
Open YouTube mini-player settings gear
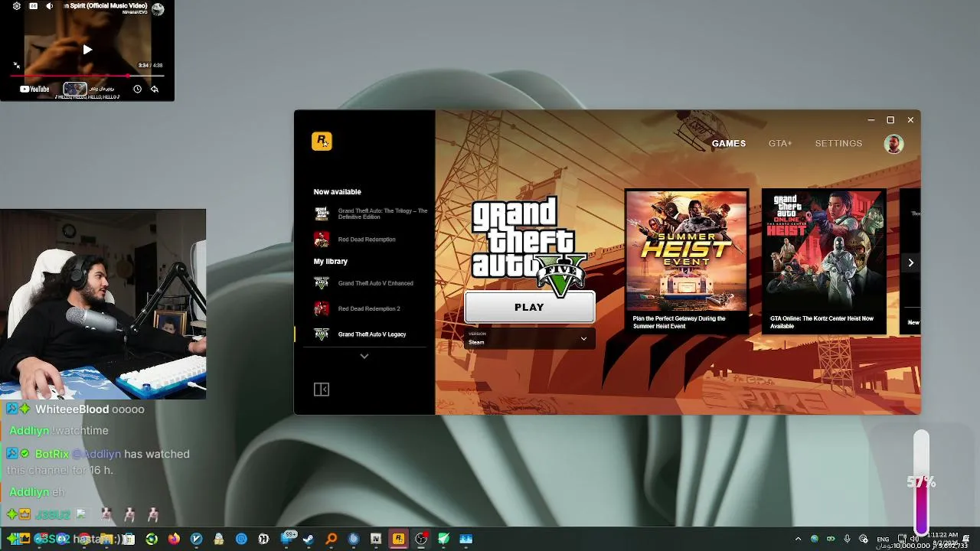pyautogui.click(x=17, y=6)
